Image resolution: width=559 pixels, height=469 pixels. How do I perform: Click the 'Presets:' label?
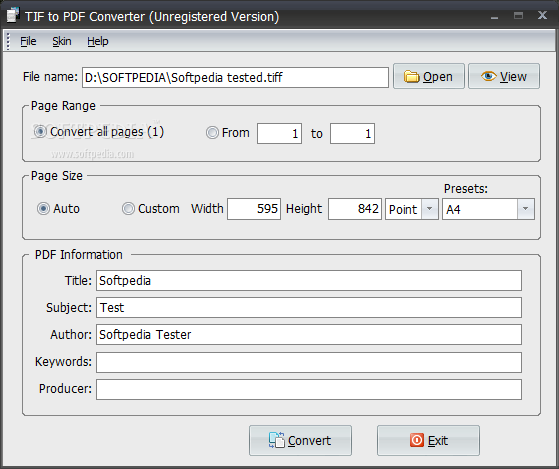[466, 189]
